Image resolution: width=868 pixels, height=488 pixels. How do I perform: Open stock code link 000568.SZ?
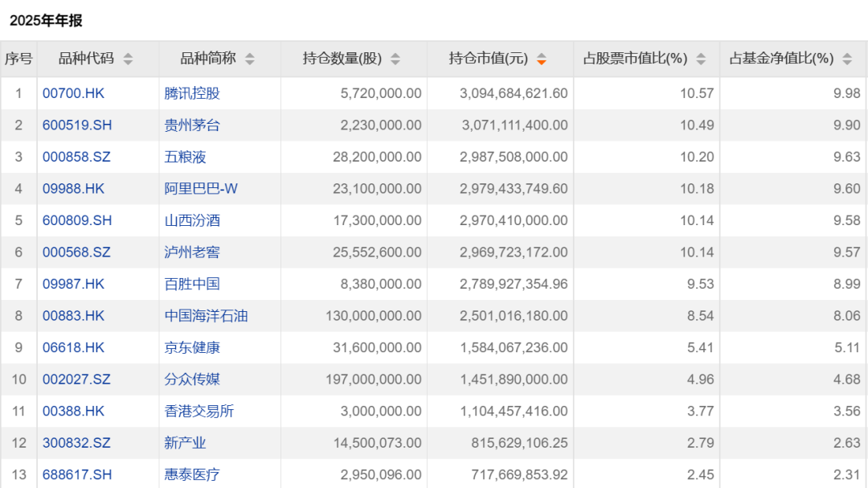tap(76, 252)
